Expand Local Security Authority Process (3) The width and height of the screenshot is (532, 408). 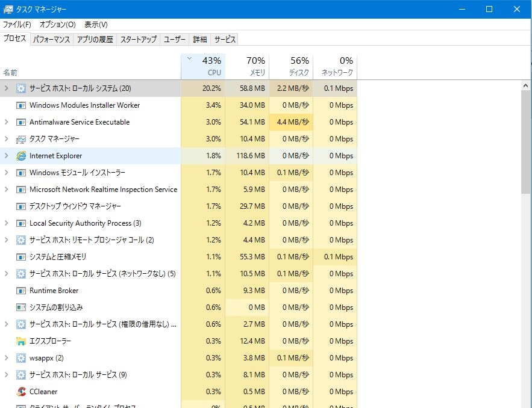point(6,223)
